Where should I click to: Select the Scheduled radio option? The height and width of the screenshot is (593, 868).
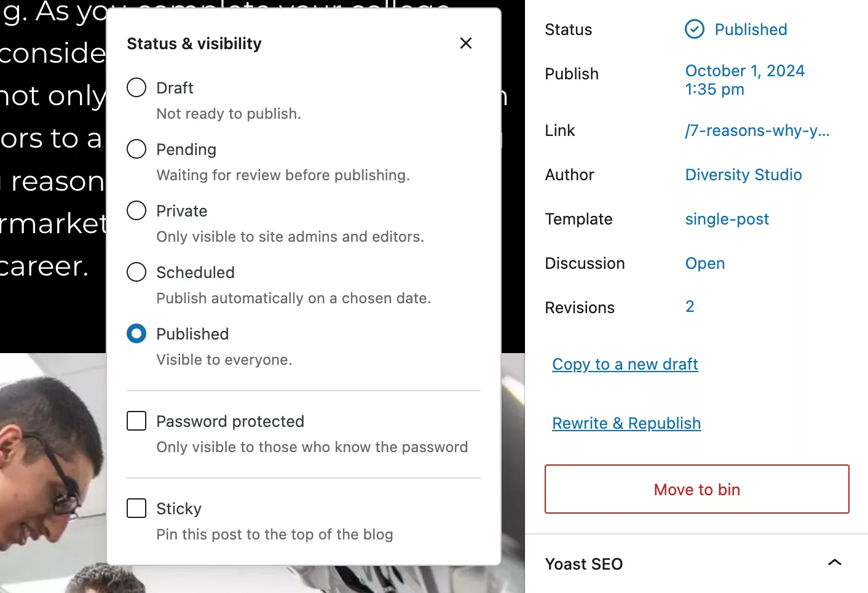coord(136,272)
